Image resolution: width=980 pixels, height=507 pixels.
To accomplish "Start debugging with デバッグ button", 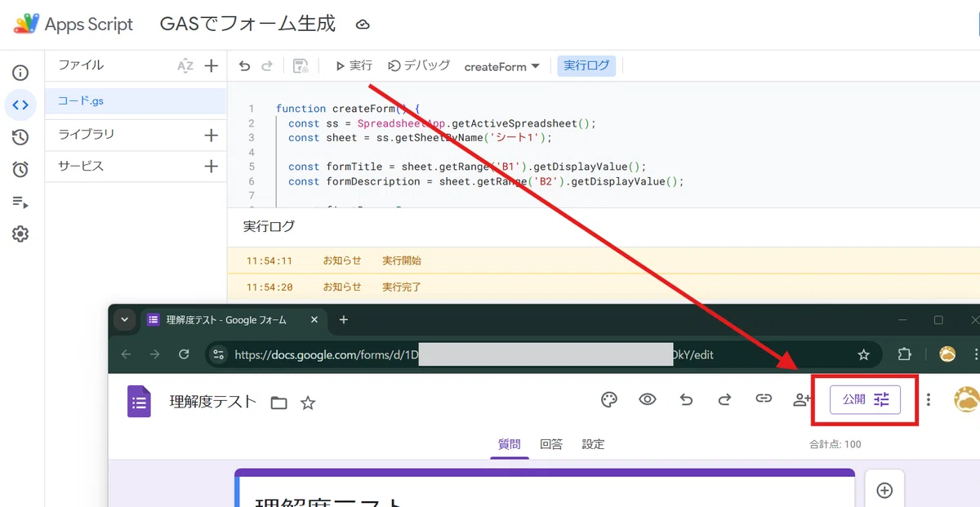I will coord(419,66).
